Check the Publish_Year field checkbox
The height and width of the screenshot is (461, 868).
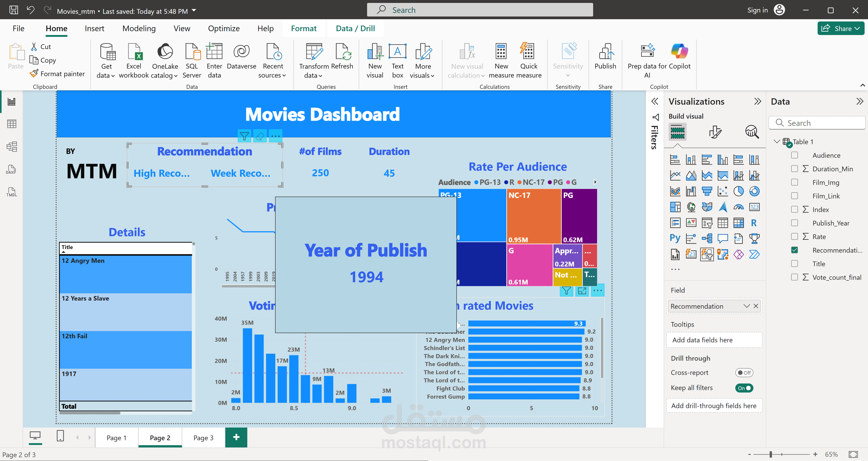click(x=794, y=223)
